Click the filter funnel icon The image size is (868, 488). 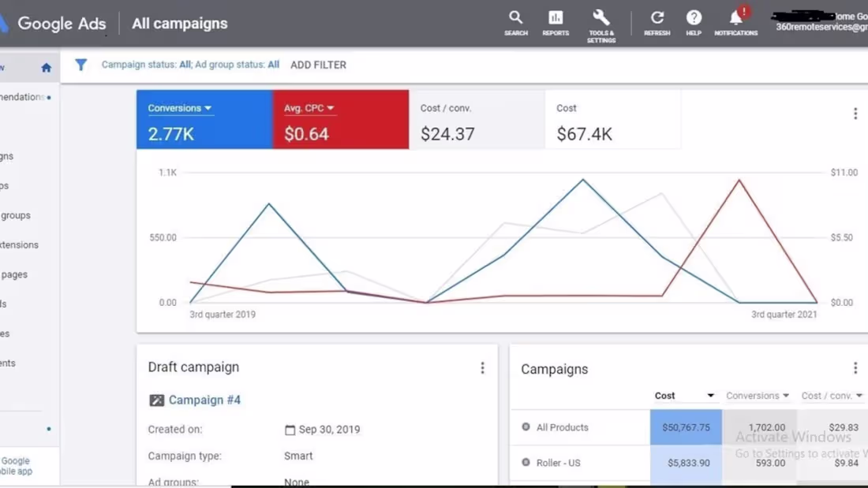(x=80, y=65)
